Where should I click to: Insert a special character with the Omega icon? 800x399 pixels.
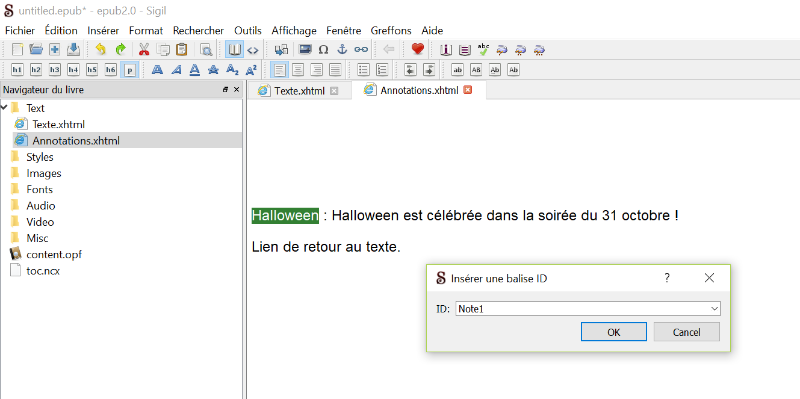323,49
